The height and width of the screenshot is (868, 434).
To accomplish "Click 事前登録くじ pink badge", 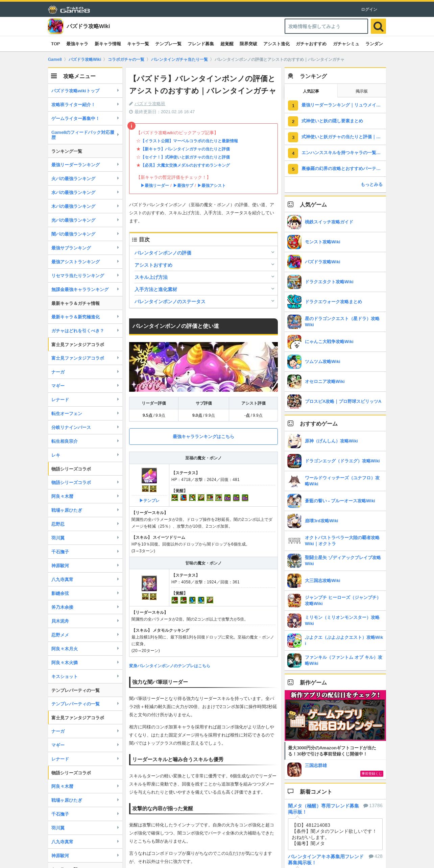I will [371, 774].
